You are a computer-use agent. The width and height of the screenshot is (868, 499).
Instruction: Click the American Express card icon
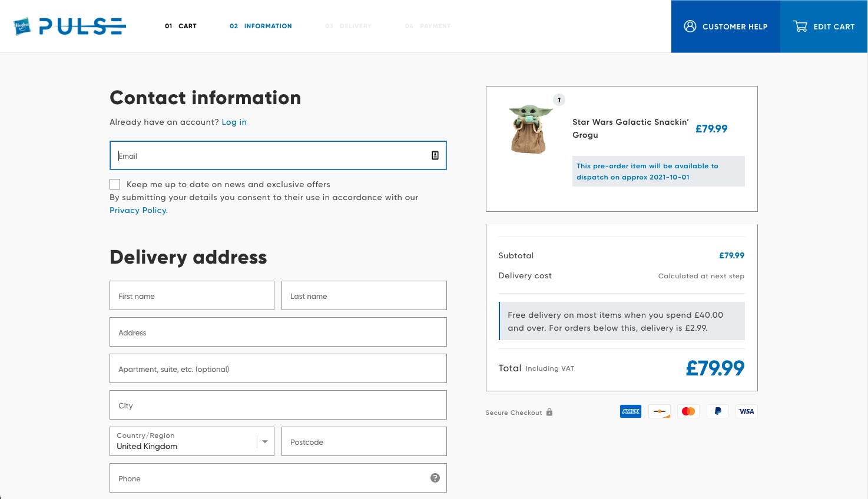[631, 411]
